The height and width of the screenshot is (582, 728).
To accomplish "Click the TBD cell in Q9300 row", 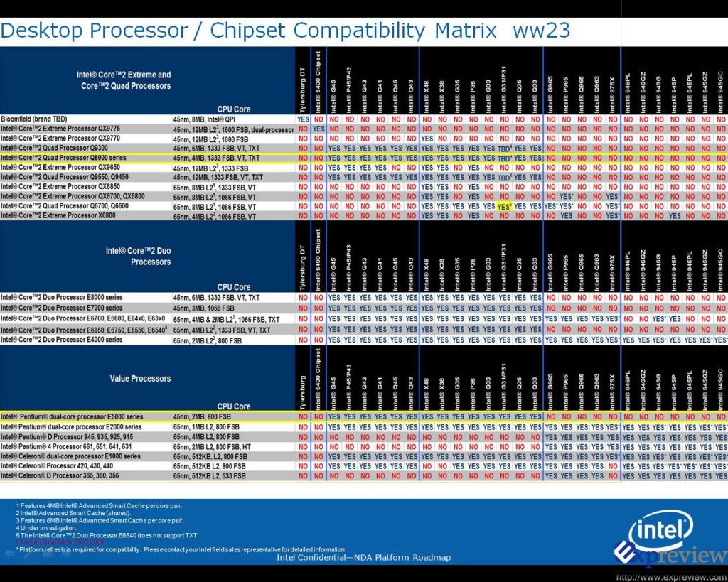I will (x=504, y=149).
